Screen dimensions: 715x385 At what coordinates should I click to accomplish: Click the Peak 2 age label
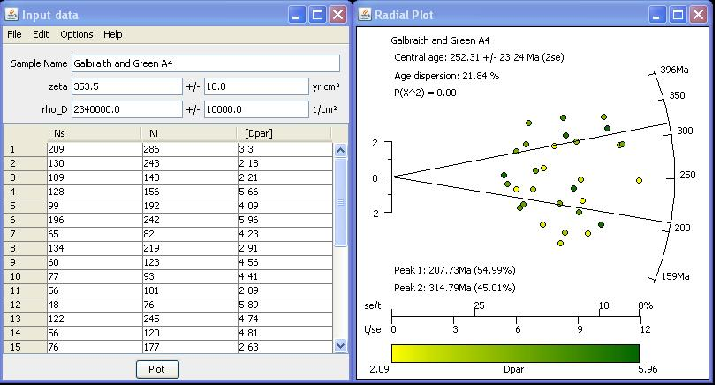455,288
